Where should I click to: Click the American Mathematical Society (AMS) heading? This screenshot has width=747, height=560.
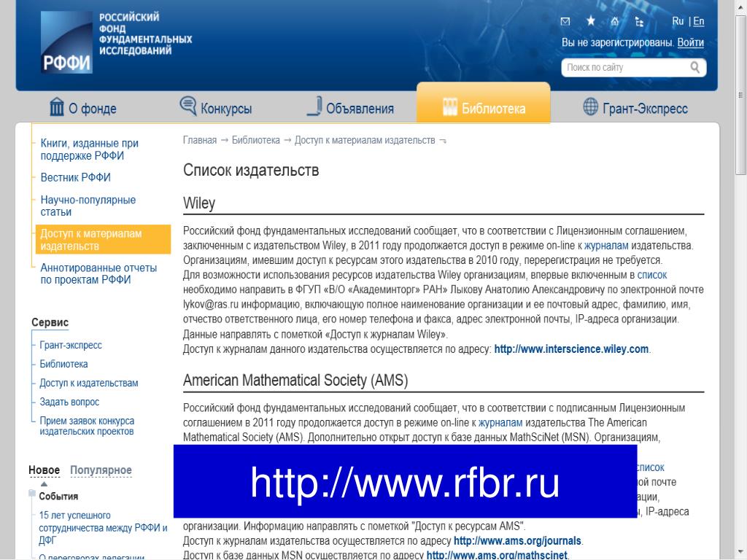[295, 381]
